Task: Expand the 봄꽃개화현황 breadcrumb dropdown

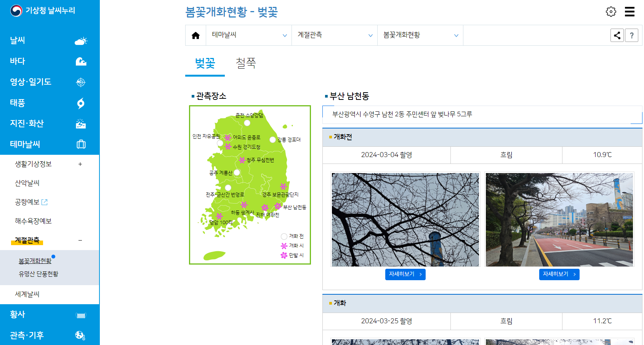Action: 420,35
